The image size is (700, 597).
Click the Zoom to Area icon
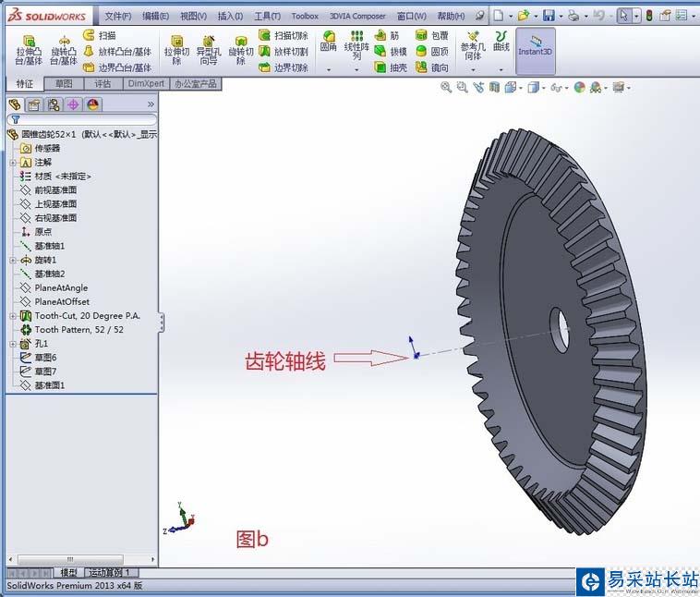pos(462,87)
